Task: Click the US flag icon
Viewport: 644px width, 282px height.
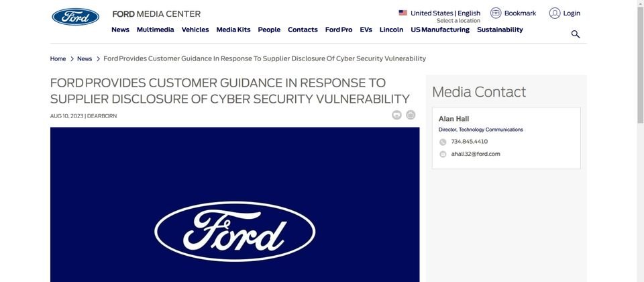Action: pos(402,13)
